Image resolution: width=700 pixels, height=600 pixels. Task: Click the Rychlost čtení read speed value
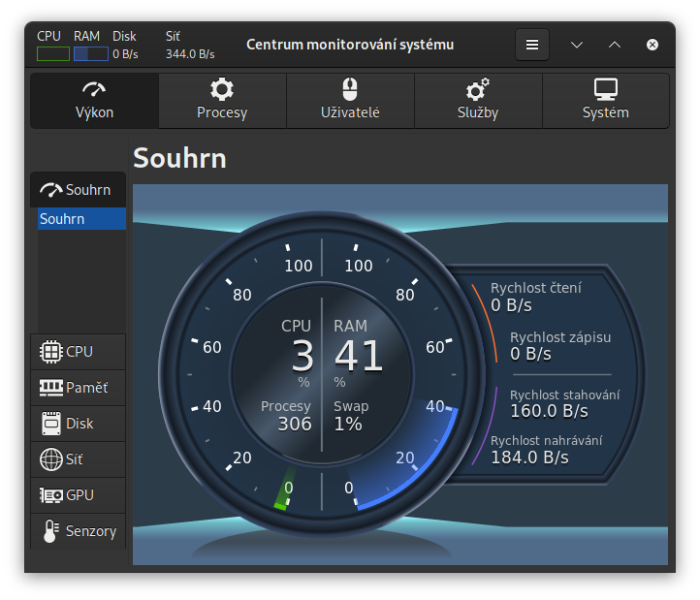click(x=511, y=306)
